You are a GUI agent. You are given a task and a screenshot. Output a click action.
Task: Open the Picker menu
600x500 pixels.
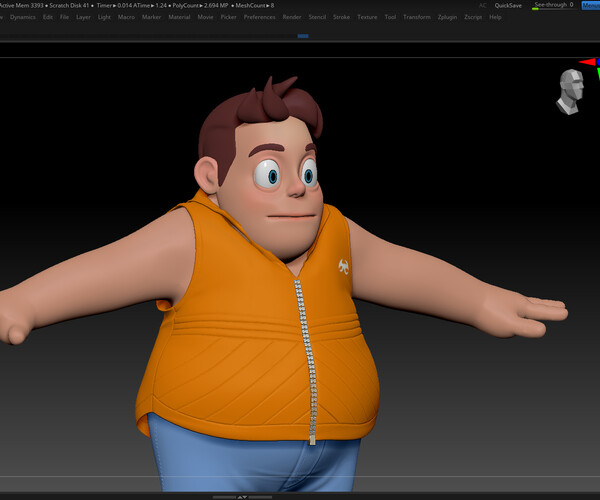(228, 17)
